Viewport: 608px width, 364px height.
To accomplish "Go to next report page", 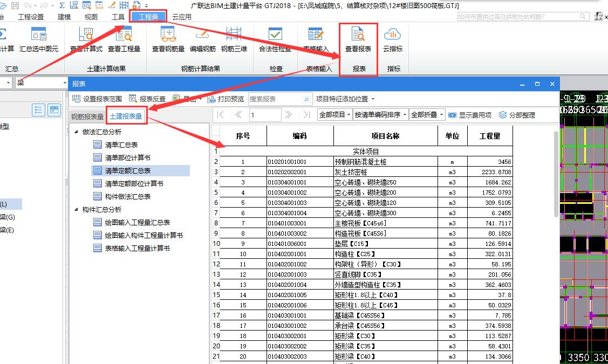I will point(288,115).
